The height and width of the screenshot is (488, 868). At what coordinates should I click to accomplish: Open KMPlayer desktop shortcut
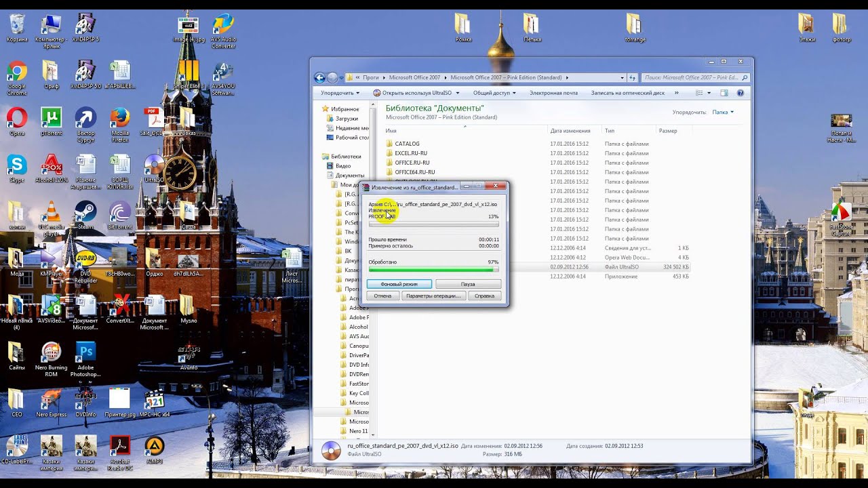click(52, 262)
